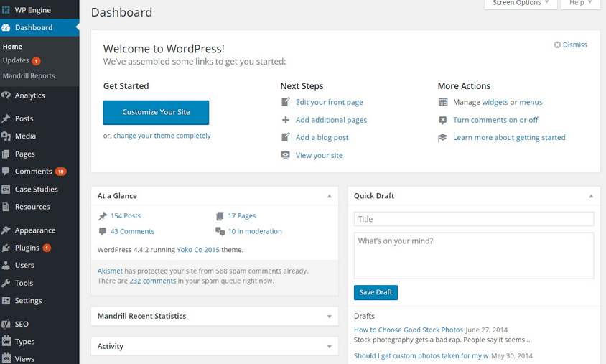
Task: Click the bubbles icon next to 10 in moderation
Action: coord(220,231)
